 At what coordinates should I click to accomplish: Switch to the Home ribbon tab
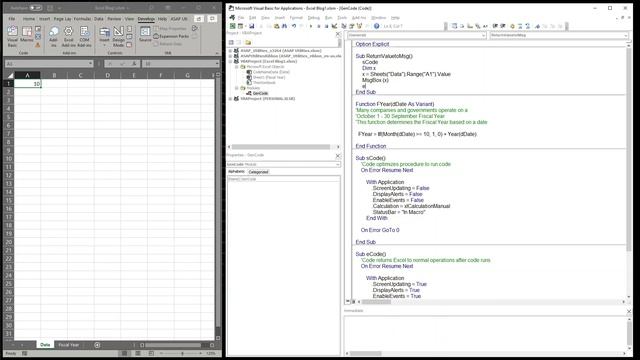point(29,19)
